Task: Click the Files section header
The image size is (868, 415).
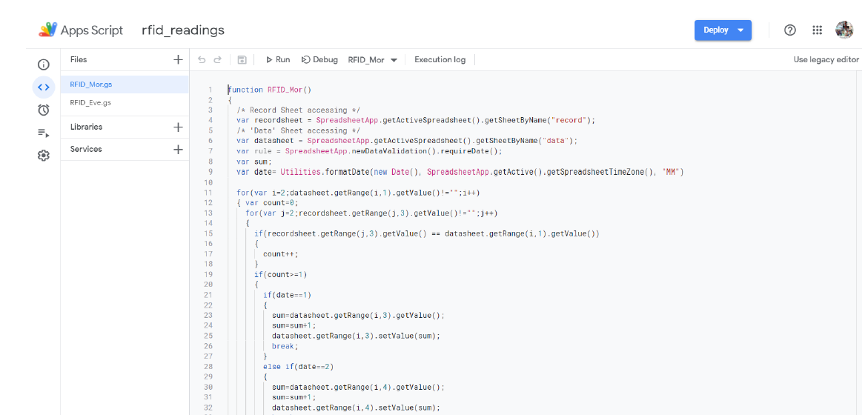Action: point(79,60)
